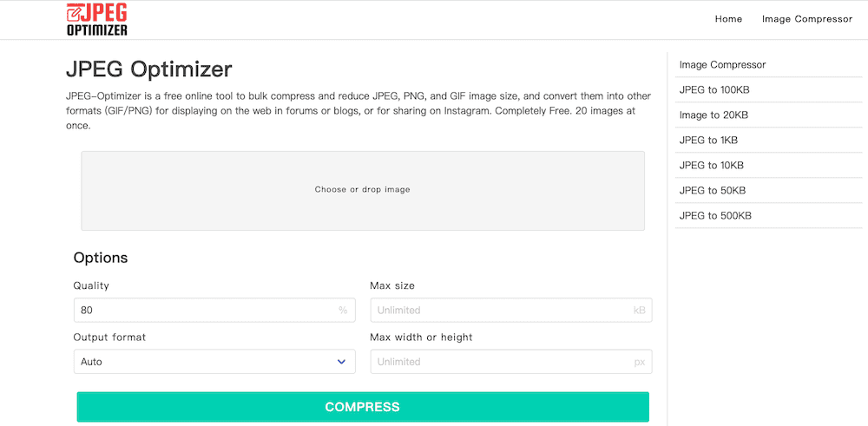
Task: Click the Max size field label
Action: click(x=392, y=286)
